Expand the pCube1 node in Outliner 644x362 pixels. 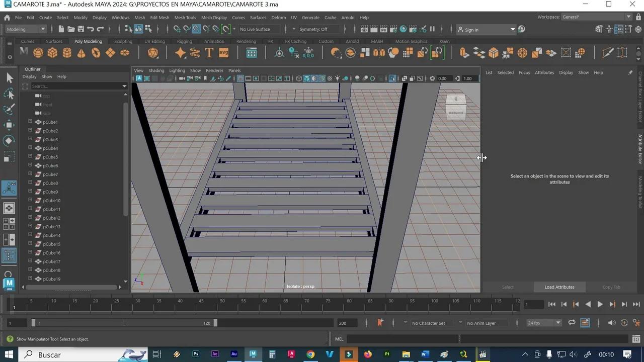(30, 122)
